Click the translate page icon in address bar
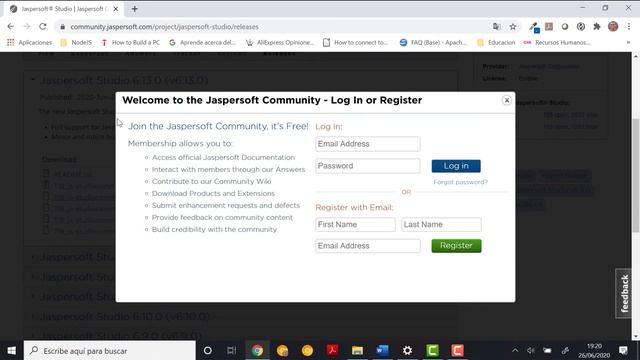Viewport: 640px width, 360px height. (496, 27)
